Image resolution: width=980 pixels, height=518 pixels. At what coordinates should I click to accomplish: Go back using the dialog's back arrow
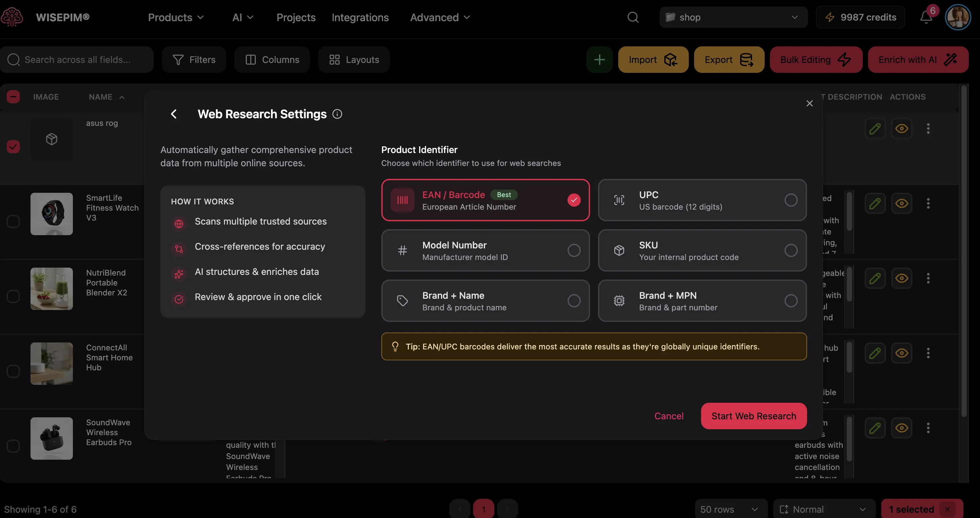pyautogui.click(x=174, y=114)
